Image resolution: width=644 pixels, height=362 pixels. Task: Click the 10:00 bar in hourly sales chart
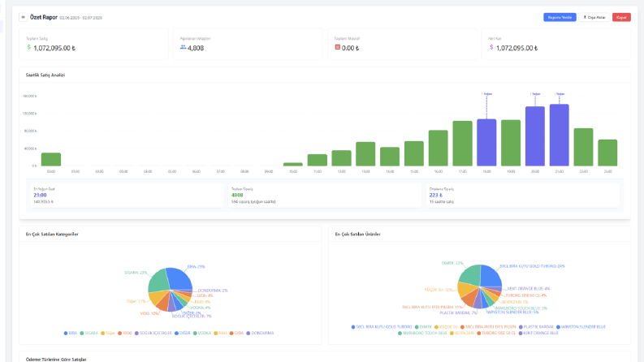click(293, 164)
